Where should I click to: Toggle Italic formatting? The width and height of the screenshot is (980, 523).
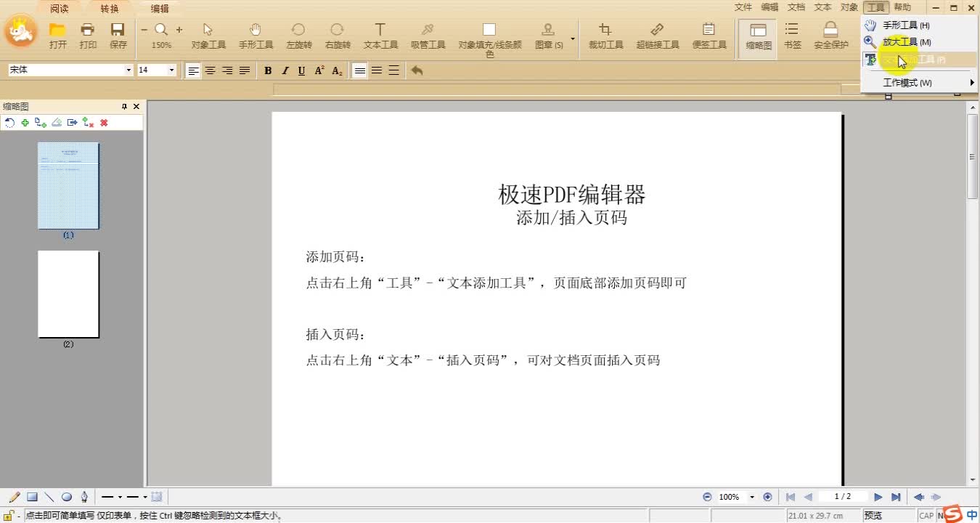[x=285, y=70]
